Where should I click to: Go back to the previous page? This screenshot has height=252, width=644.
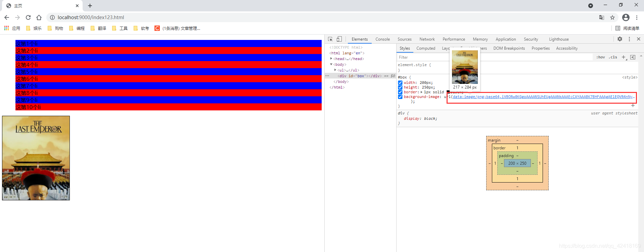click(x=7, y=17)
